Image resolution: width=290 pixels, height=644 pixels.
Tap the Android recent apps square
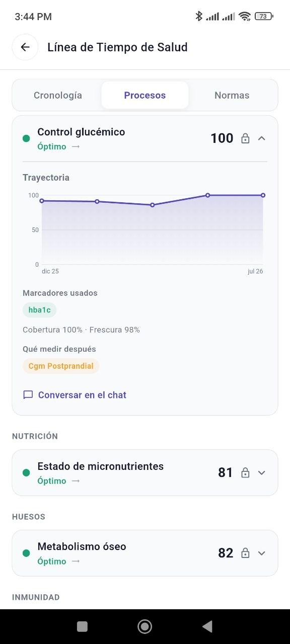tap(82, 626)
